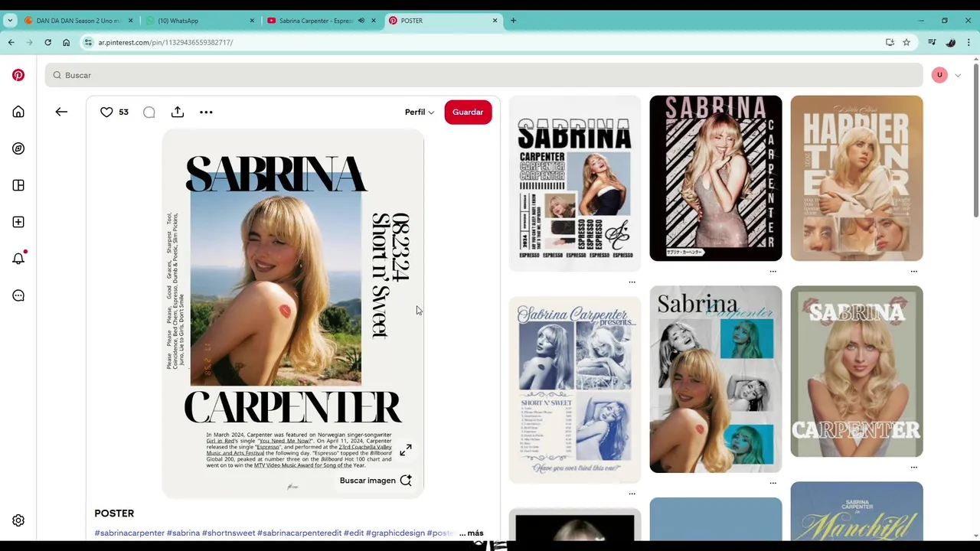Open options dots under teal collage pin

click(773, 483)
